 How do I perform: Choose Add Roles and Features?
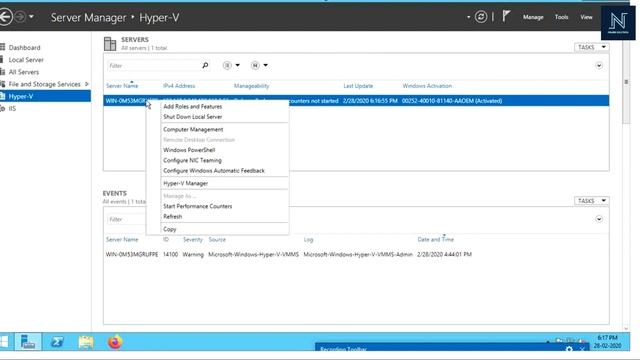[x=193, y=107]
